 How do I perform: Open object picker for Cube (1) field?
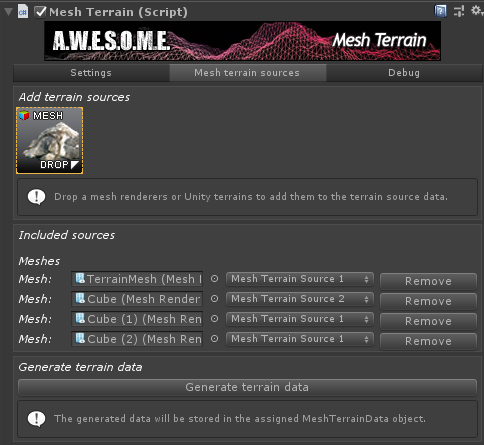click(x=214, y=319)
